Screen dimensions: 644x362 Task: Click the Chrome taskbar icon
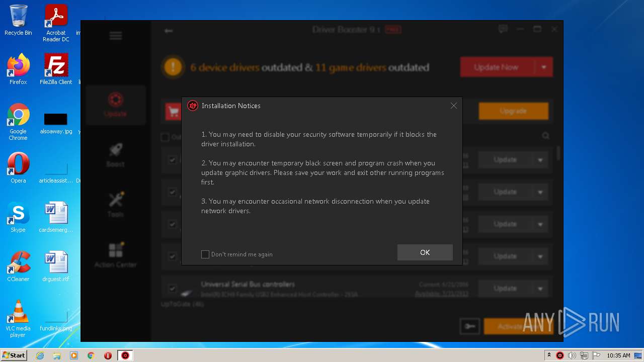click(91, 355)
